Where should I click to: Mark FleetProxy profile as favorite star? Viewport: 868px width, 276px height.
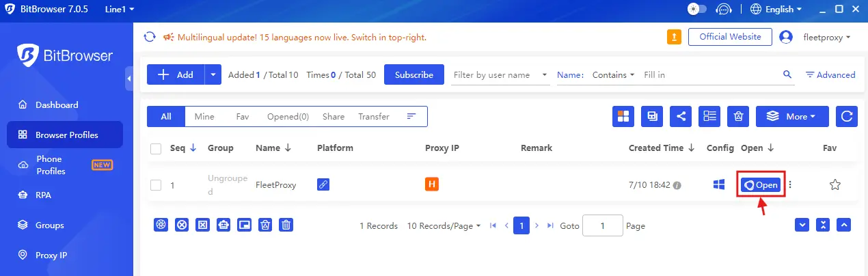click(835, 184)
